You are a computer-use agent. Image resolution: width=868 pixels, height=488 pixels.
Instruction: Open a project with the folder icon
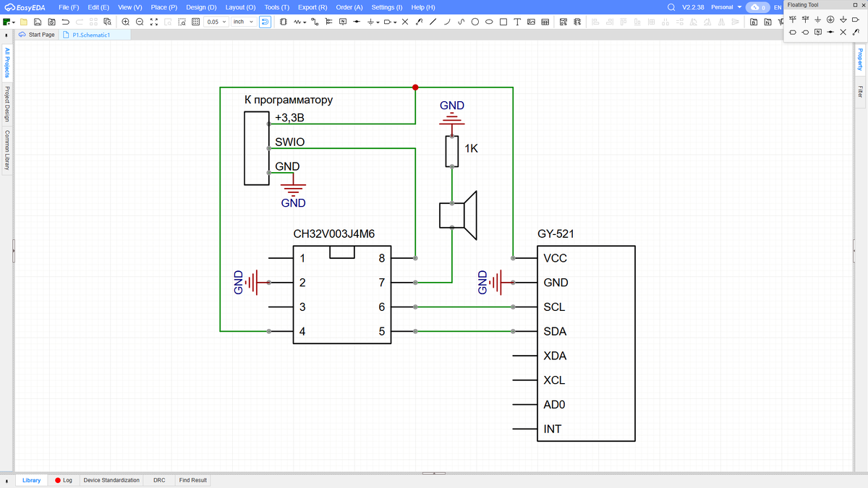[24, 22]
